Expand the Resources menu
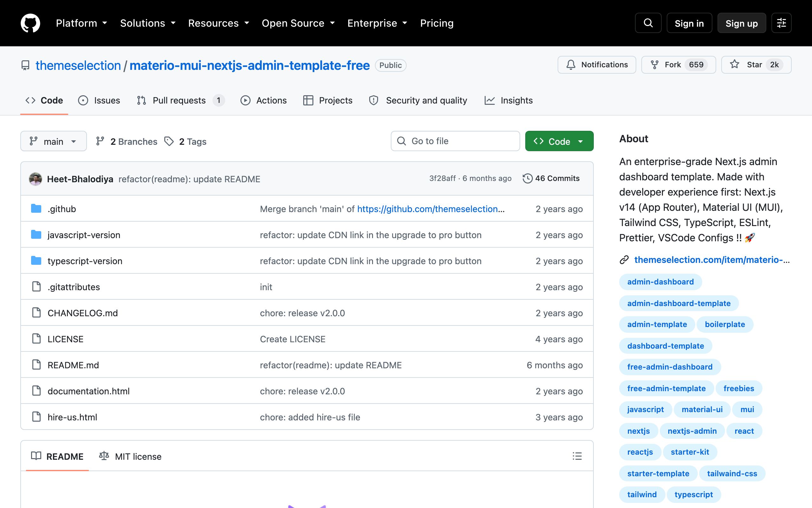Viewport: 812px width, 508px height. click(219, 23)
